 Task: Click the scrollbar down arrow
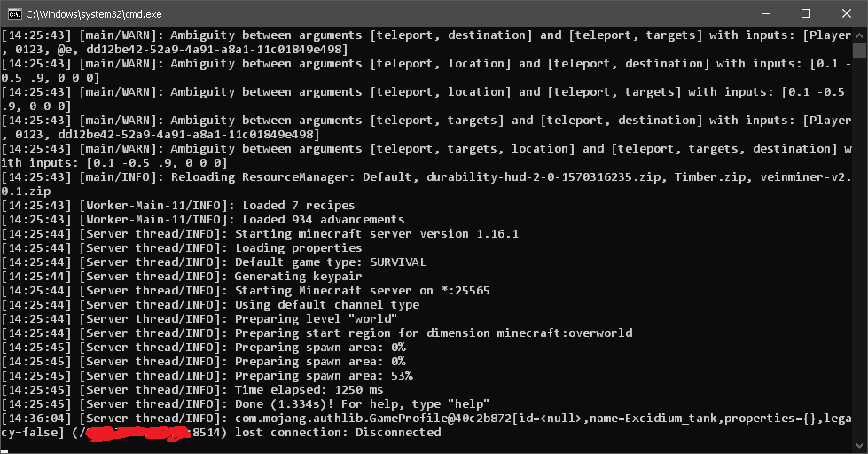(860, 446)
